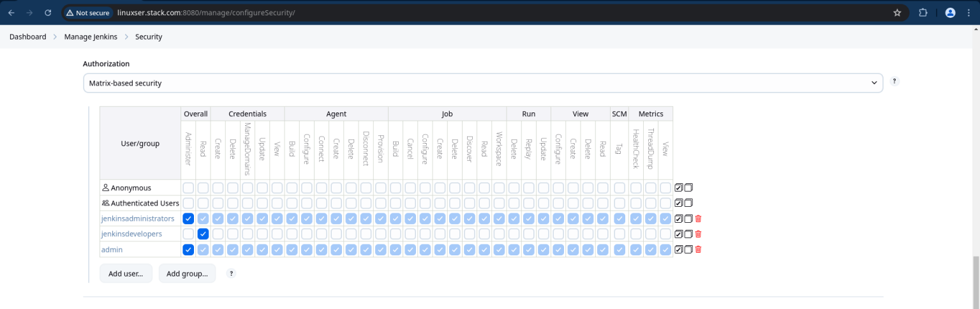Open the browser extensions menu
This screenshot has width=980, height=309.
(923, 13)
